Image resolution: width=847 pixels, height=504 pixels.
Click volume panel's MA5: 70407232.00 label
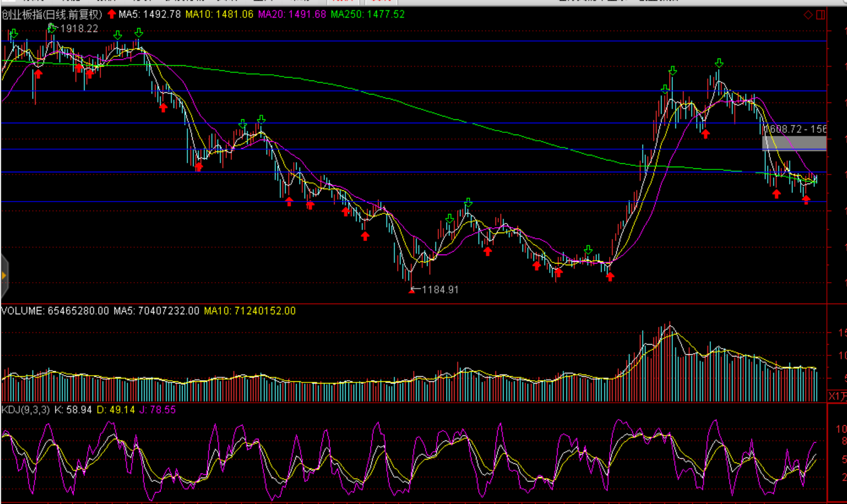(156, 311)
